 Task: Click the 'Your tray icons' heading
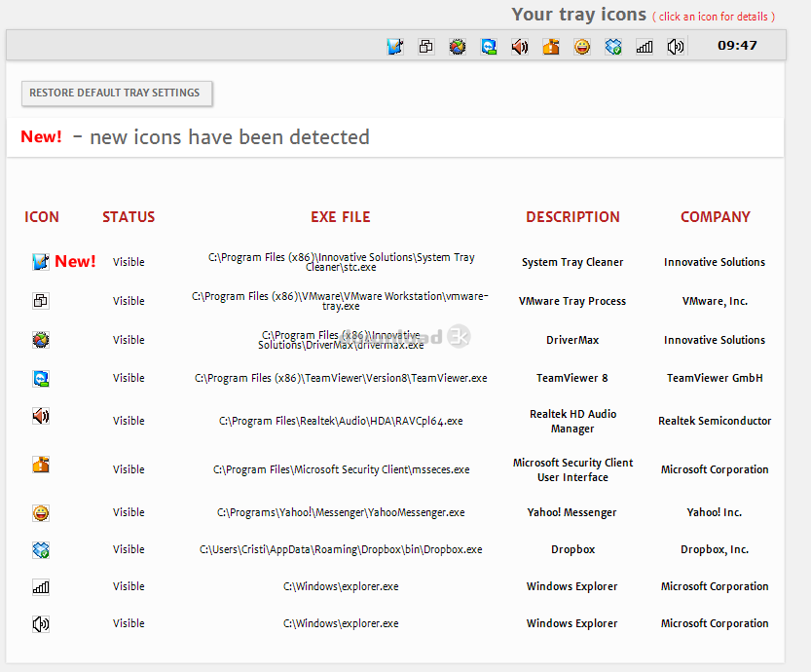[x=578, y=15]
